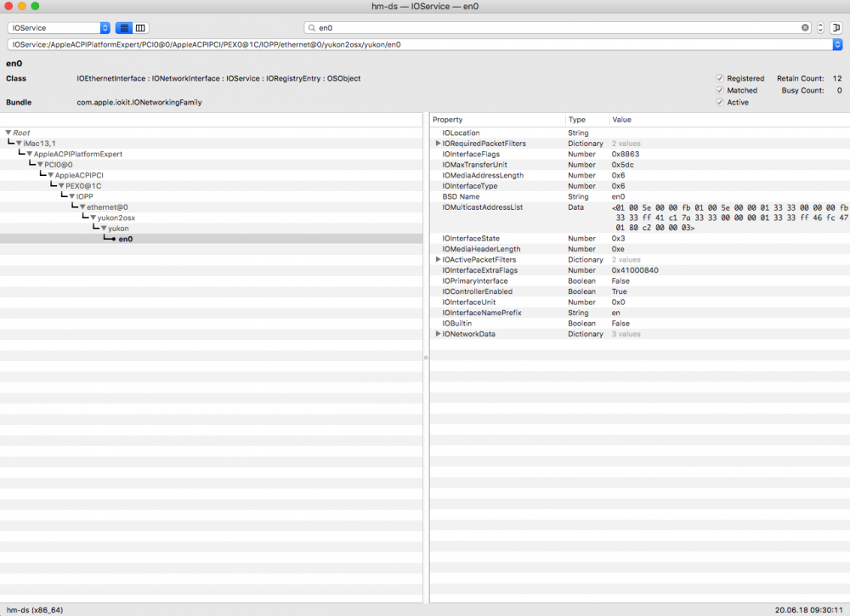Select the en0 tree entry
Screen dimensions: 850x616
click(212, 239)
